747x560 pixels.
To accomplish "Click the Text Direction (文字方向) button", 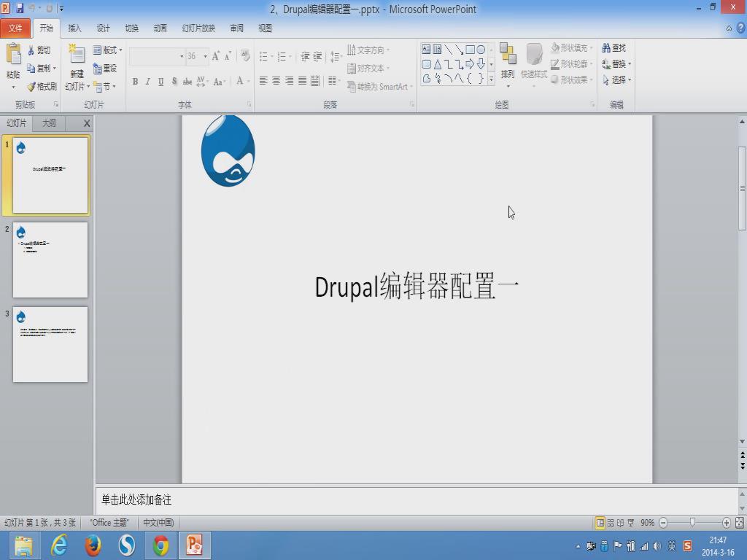I will tap(368, 50).
